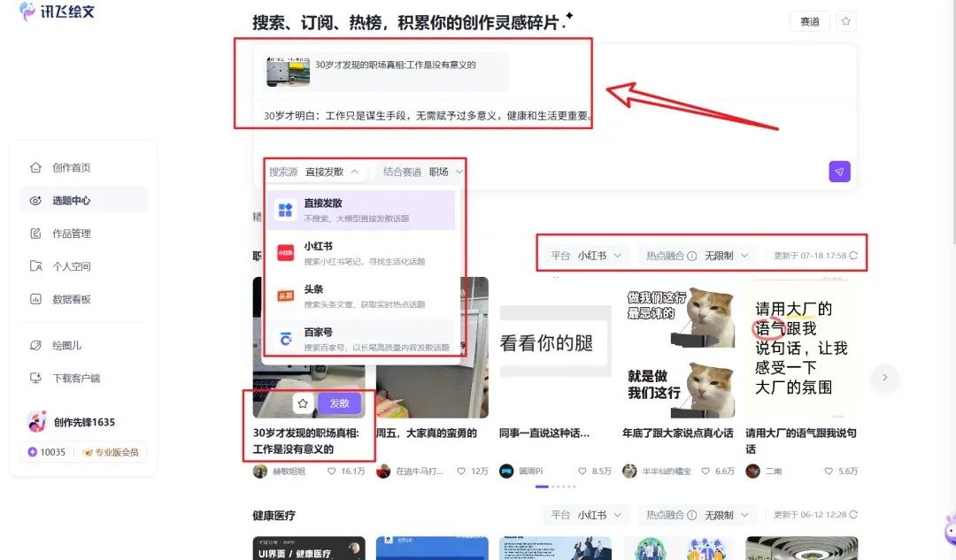Open 热点融合 无限制 dropdown in 健康医疗 section
This screenshot has height=560, width=956.
pos(697,515)
